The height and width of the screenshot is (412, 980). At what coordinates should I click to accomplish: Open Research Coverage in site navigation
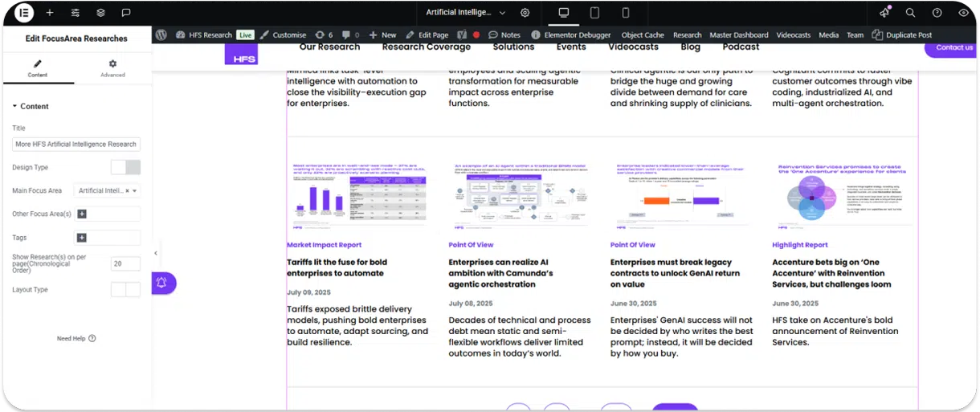point(426,47)
